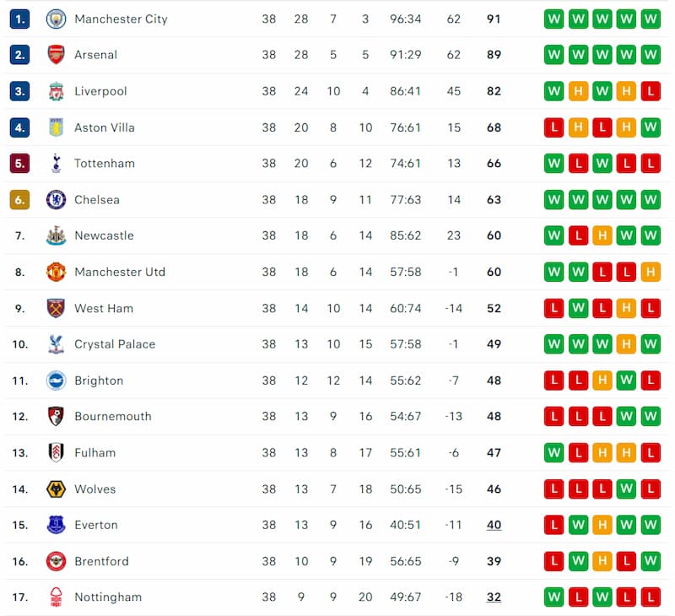Click the Arsenal club crest icon

click(x=56, y=55)
